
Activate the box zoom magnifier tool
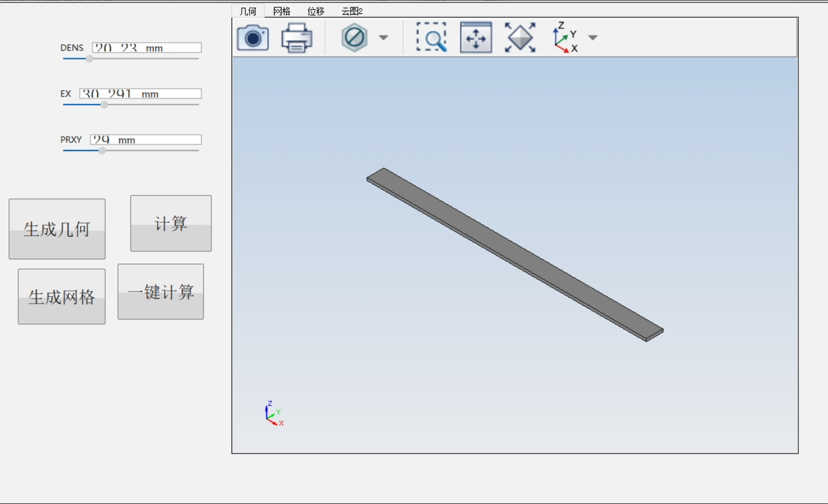(x=431, y=38)
